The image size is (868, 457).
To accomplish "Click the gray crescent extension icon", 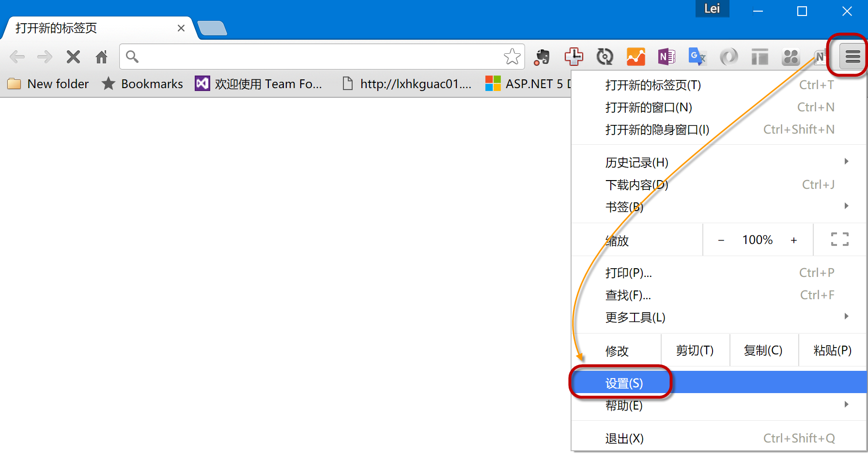I will tap(728, 57).
